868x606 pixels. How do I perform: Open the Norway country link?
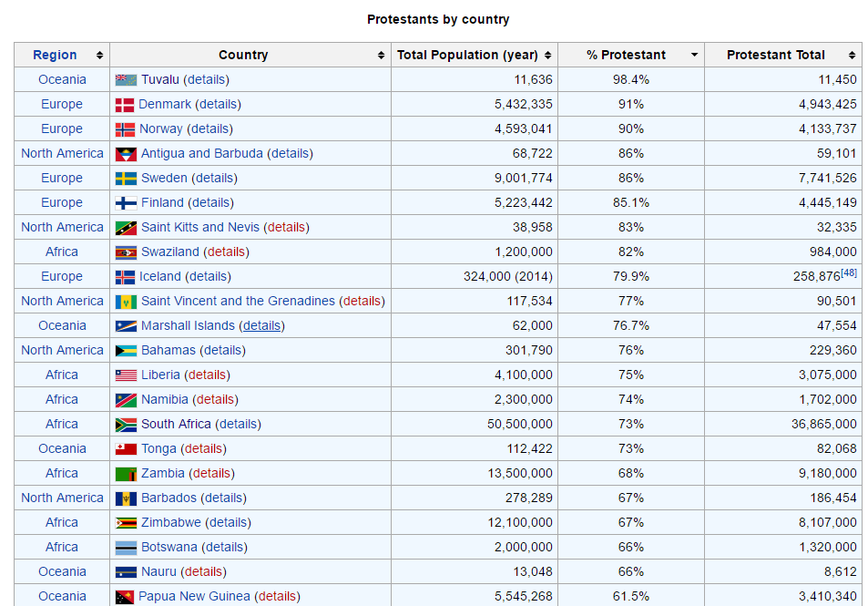pyautogui.click(x=160, y=129)
